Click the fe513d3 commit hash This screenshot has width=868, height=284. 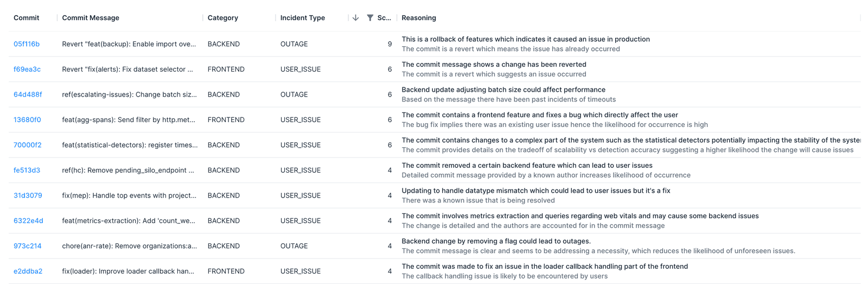click(x=27, y=171)
